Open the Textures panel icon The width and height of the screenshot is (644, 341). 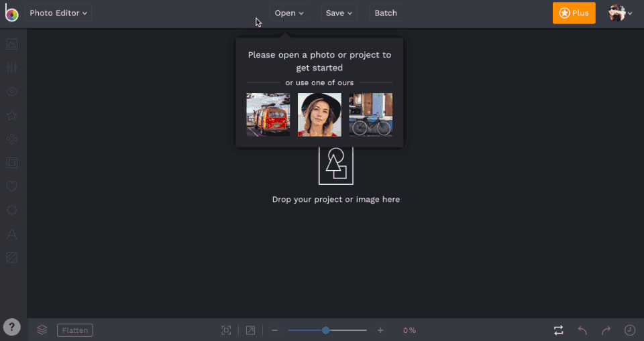coord(12,258)
